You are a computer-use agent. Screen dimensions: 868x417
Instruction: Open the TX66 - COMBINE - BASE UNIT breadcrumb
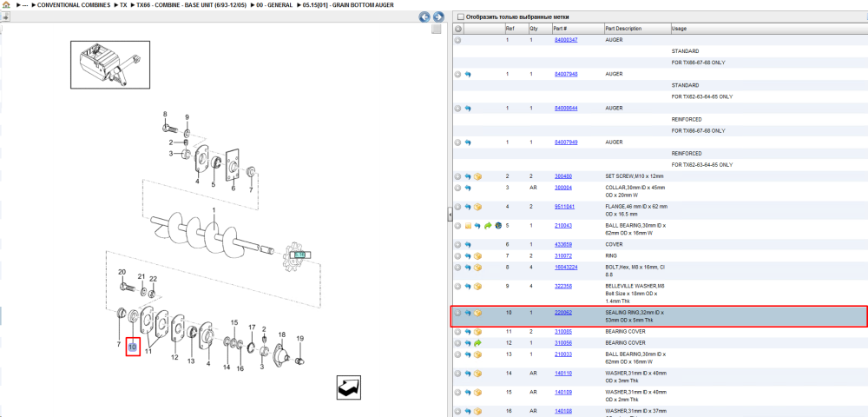(x=191, y=5)
